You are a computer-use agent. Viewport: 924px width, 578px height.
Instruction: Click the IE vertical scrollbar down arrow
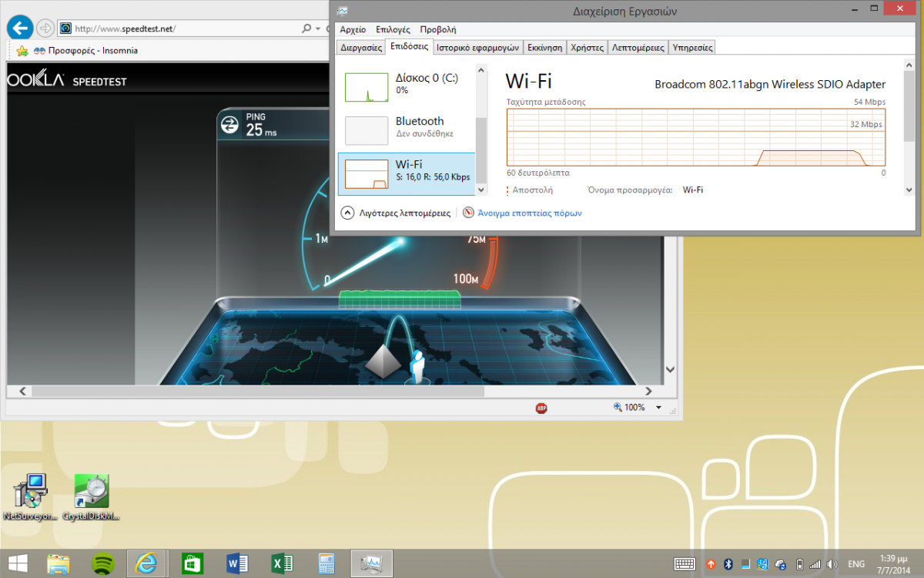669,371
